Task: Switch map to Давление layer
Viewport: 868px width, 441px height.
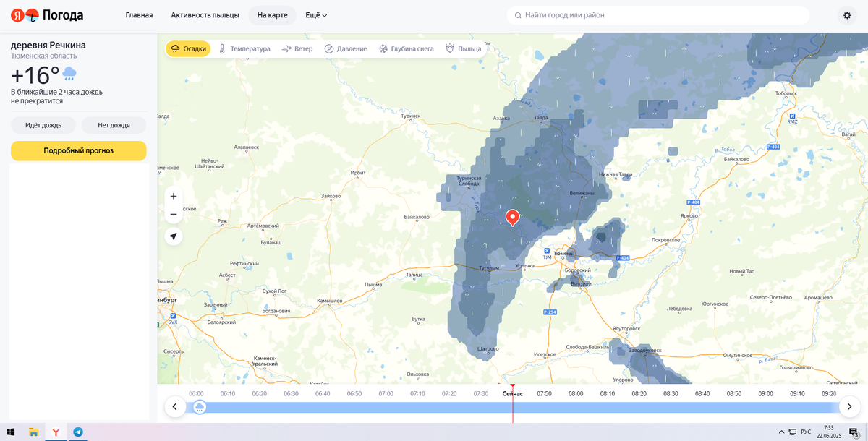Action: 346,48
